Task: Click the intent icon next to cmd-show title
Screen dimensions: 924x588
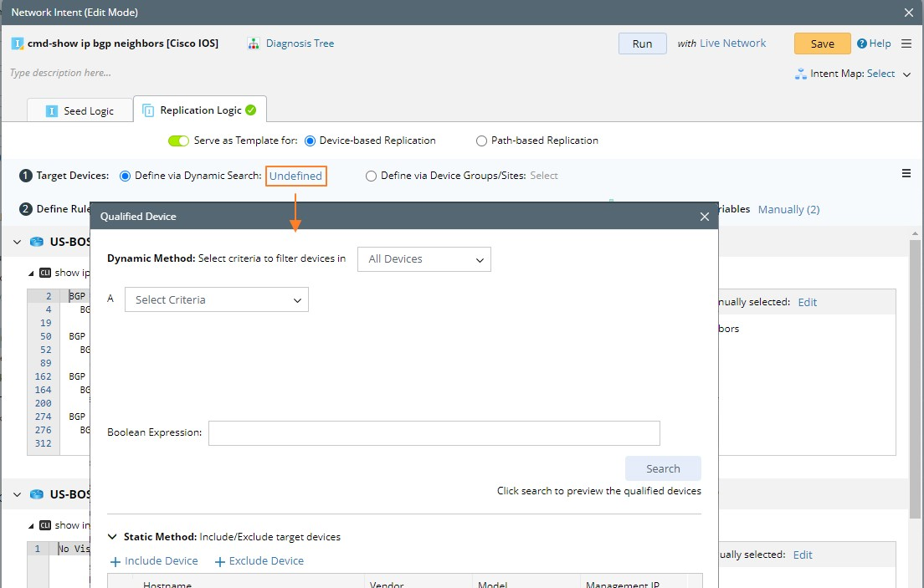Action: point(18,43)
